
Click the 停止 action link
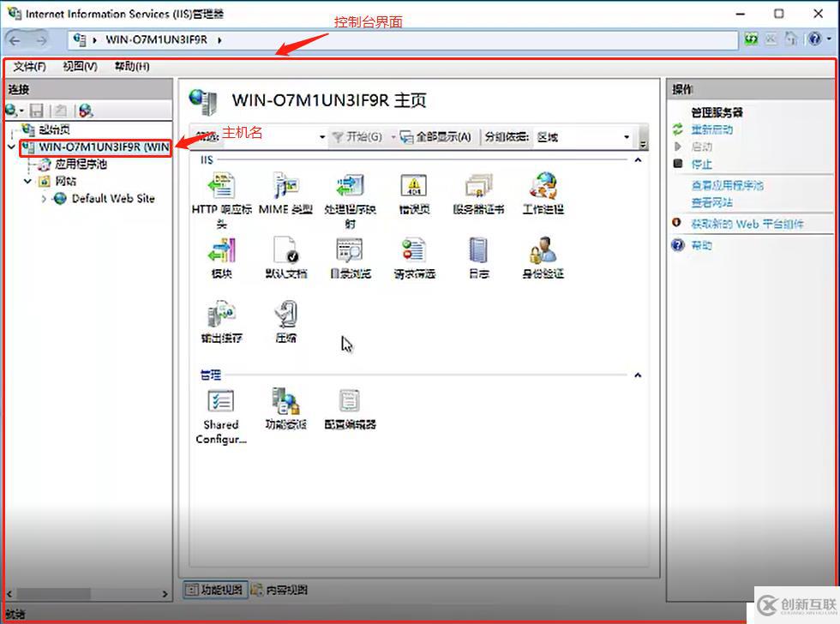click(701, 164)
